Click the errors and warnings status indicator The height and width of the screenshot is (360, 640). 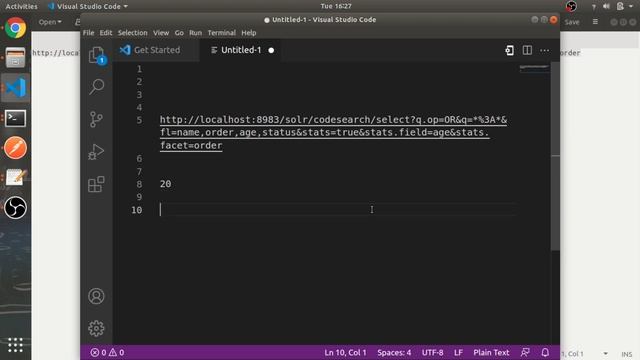click(x=107, y=352)
